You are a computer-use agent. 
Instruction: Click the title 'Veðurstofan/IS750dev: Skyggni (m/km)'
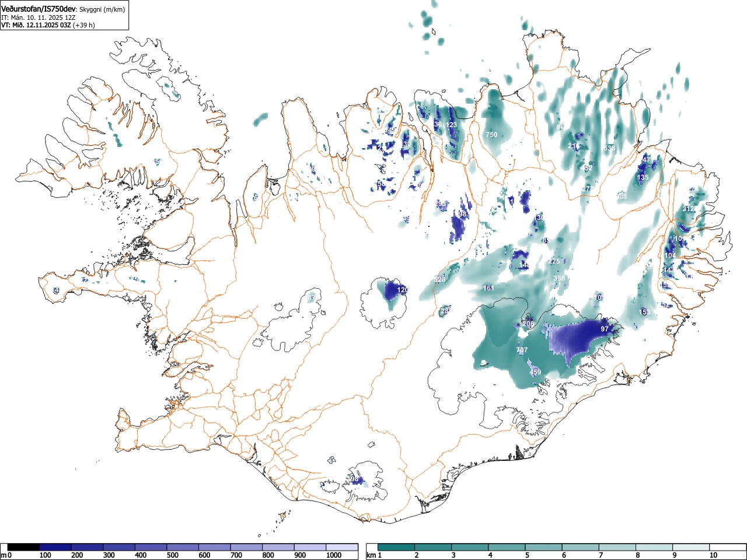click(62, 9)
